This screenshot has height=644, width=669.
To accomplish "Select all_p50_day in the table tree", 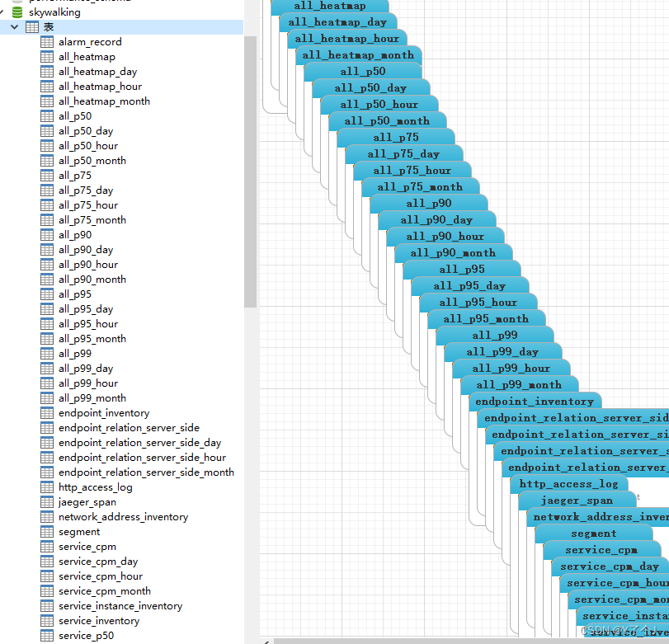I will click(x=86, y=131).
